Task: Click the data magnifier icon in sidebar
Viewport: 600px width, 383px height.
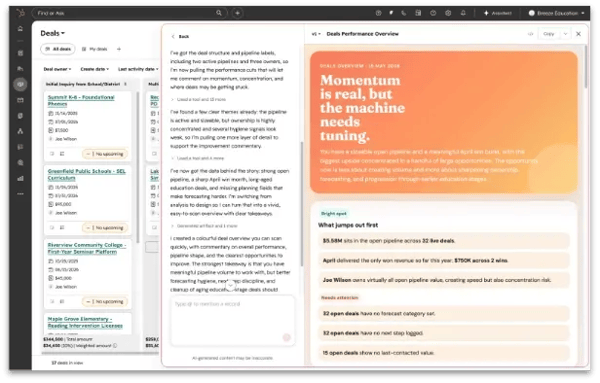Action: pyautogui.click(x=20, y=163)
